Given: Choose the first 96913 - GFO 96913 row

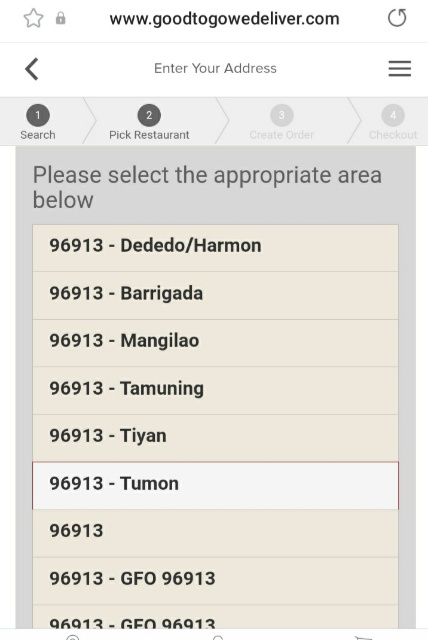Looking at the screenshot, I should [215, 581].
